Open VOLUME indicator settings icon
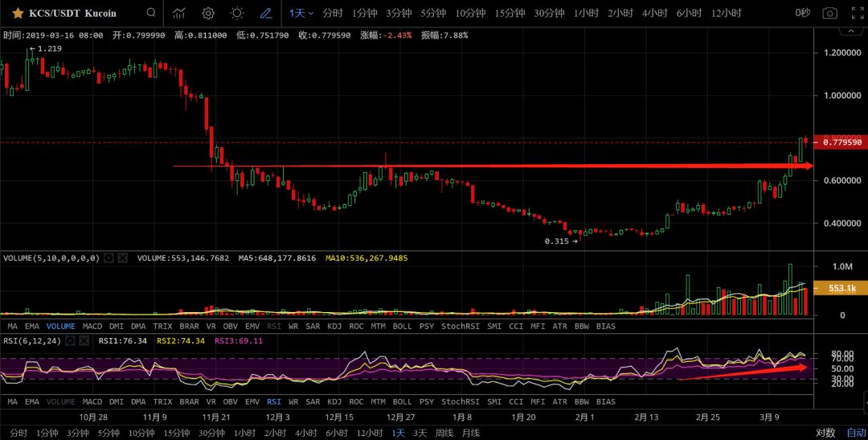Viewport: 868px width, 440px height. (x=108, y=258)
